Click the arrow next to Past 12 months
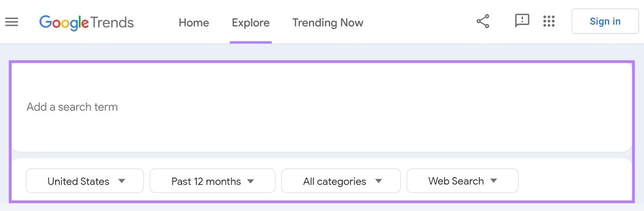The width and height of the screenshot is (644, 211). (250, 181)
